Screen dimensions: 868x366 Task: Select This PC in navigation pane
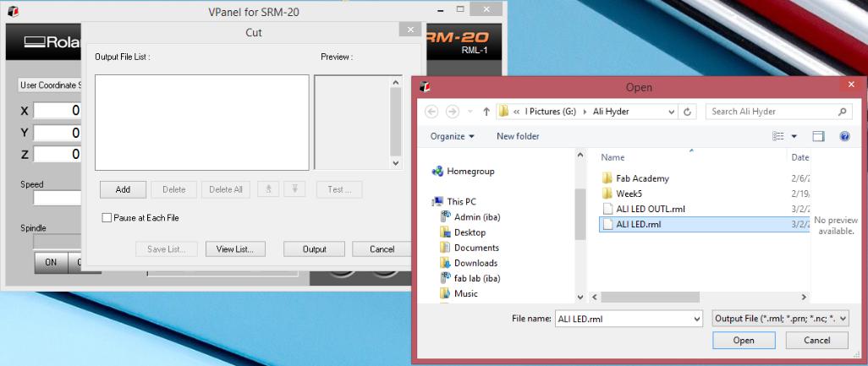pyautogui.click(x=454, y=202)
